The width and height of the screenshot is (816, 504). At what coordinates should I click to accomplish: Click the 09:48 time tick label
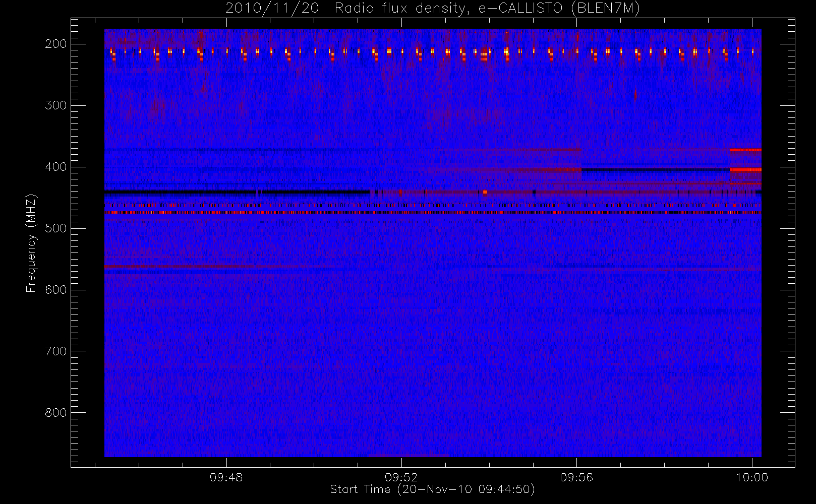click(226, 477)
